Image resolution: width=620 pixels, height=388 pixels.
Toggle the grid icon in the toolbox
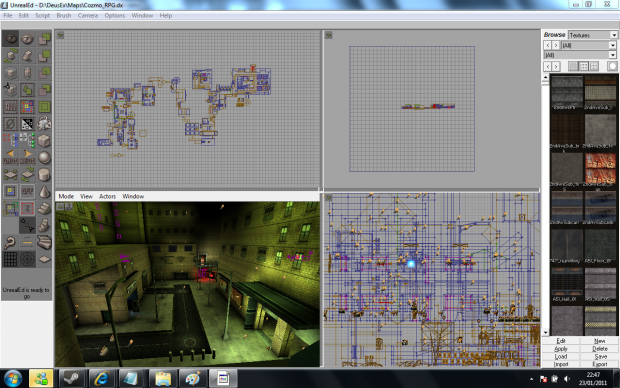click(x=11, y=259)
